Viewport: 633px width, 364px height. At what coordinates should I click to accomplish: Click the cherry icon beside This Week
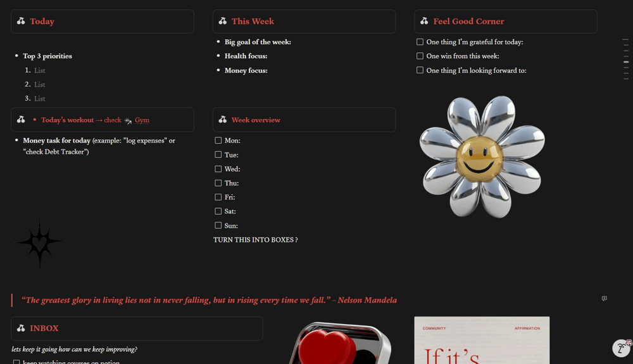222,21
